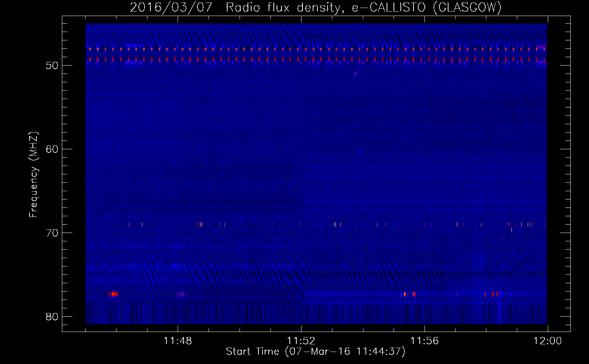Screen dimensions: 589x364
Task: Click the 80 MHz frequency tick label
Action: 52,317
